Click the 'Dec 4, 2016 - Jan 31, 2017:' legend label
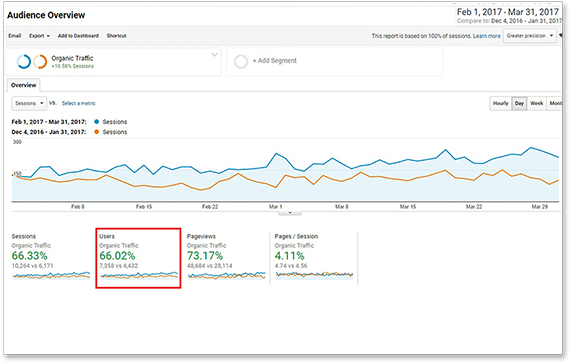Viewport: 570px width, 362px height. click(x=49, y=132)
